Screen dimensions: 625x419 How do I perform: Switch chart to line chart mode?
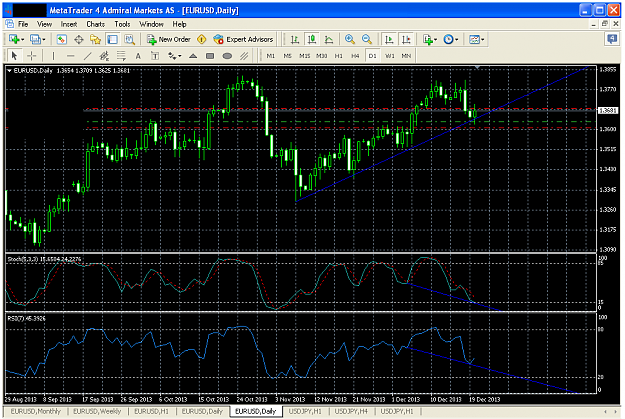[329, 39]
